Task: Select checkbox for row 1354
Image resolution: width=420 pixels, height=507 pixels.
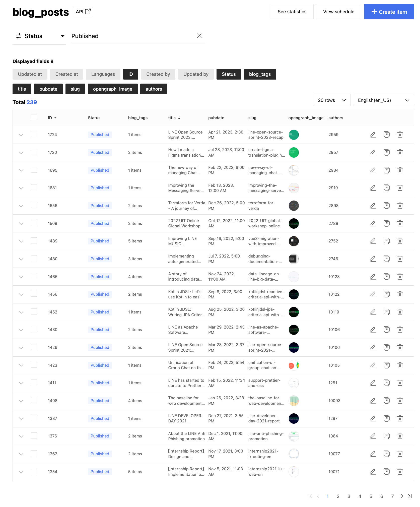Action: pos(34,471)
